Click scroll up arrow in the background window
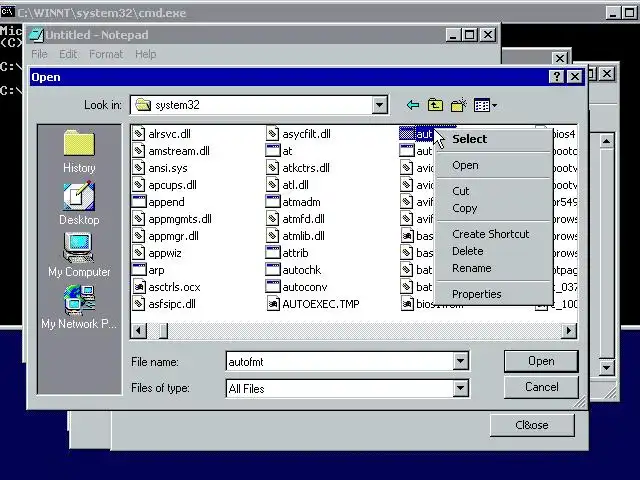This screenshot has height=480, width=640. tap(606, 141)
